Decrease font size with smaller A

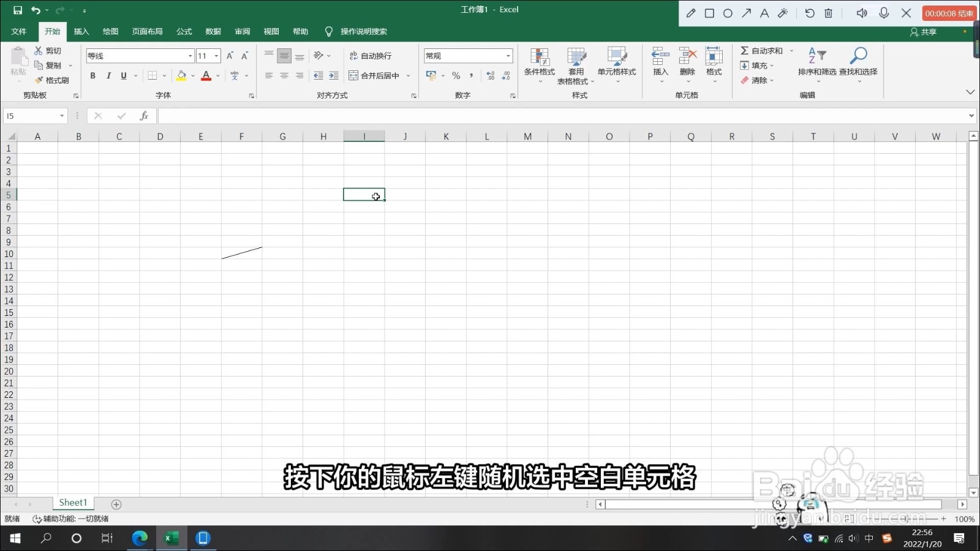[244, 56]
